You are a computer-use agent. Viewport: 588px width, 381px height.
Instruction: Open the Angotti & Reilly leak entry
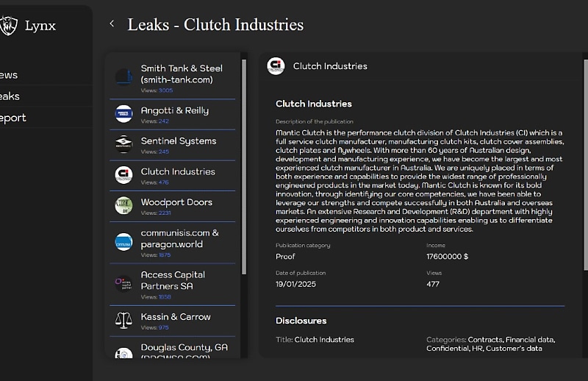pyautogui.click(x=173, y=115)
